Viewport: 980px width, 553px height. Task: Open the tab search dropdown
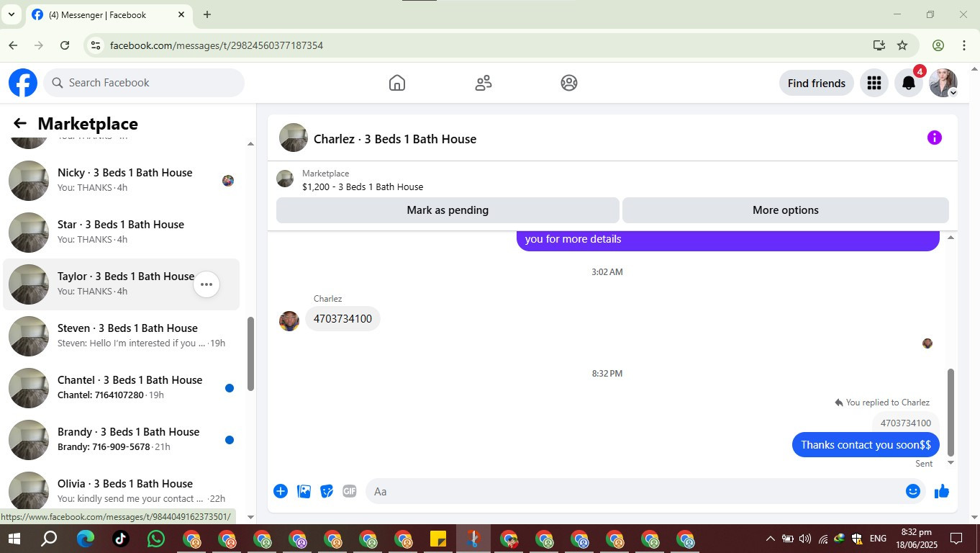tap(12, 14)
